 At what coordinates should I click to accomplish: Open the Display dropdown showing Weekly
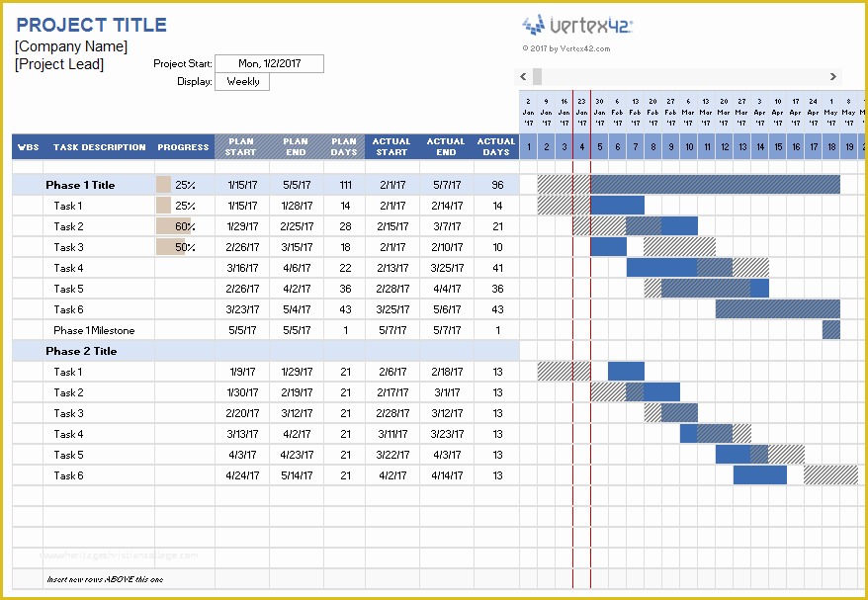coord(242,82)
